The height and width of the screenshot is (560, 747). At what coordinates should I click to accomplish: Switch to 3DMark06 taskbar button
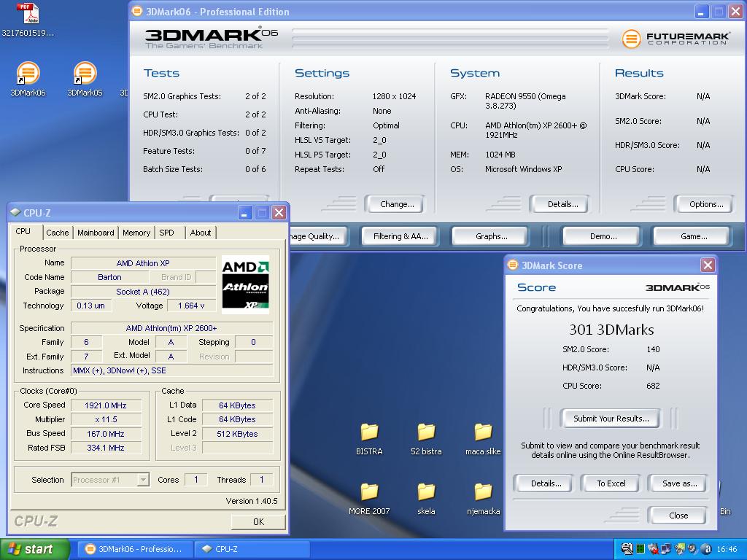pos(135,549)
